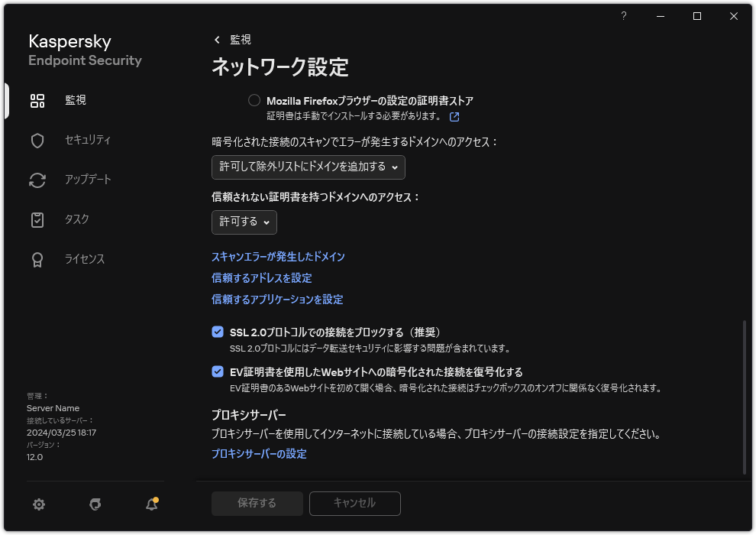Viewport: 756px width, 535px height.
Task: Click the 信頼するアドレスを設定 text
Action: [262, 277]
